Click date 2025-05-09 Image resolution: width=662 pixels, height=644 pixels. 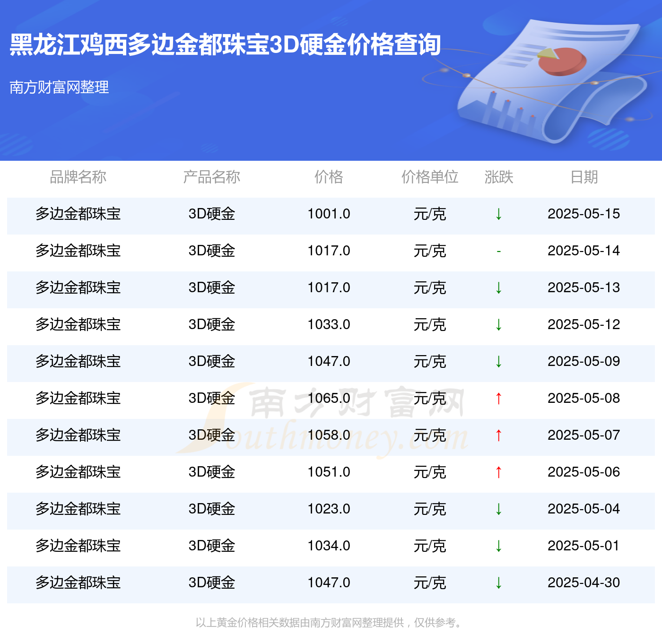(584, 361)
